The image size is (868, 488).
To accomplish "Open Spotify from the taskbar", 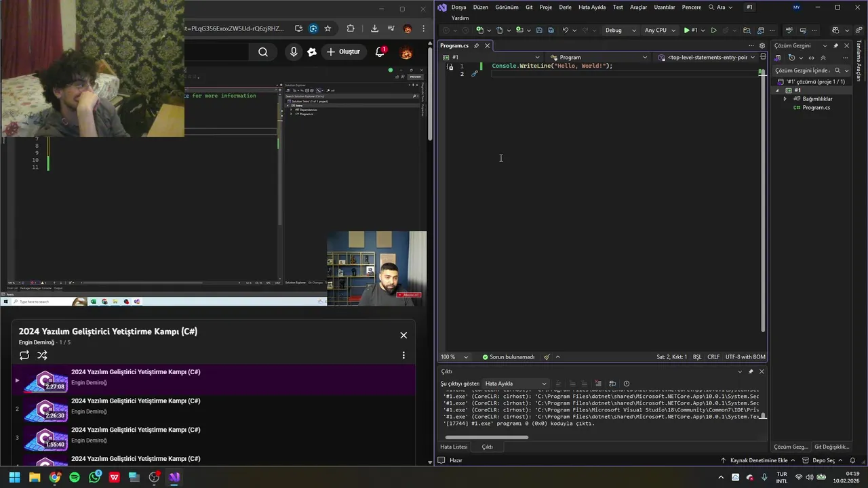I will pyautogui.click(x=75, y=477).
